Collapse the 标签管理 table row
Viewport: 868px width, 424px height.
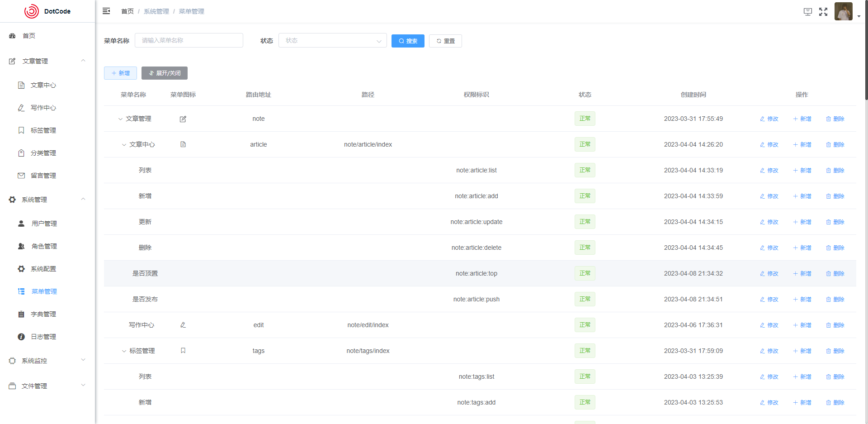click(124, 351)
